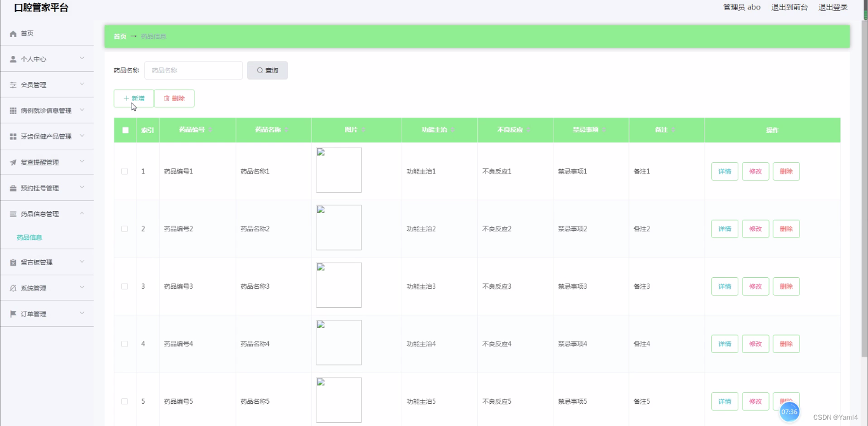Viewport: 868px width, 426px height.
Task: Click 退出到前台 in the top bar
Action: 789,8
